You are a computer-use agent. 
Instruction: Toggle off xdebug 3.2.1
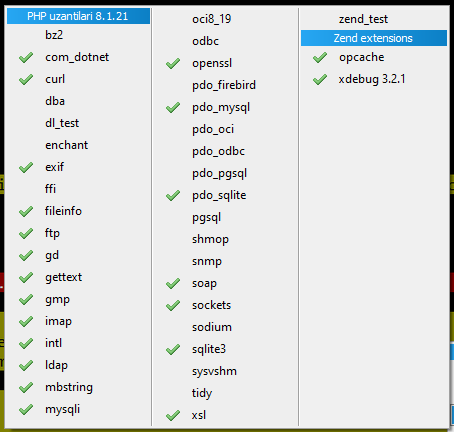[x=374, y=79]
